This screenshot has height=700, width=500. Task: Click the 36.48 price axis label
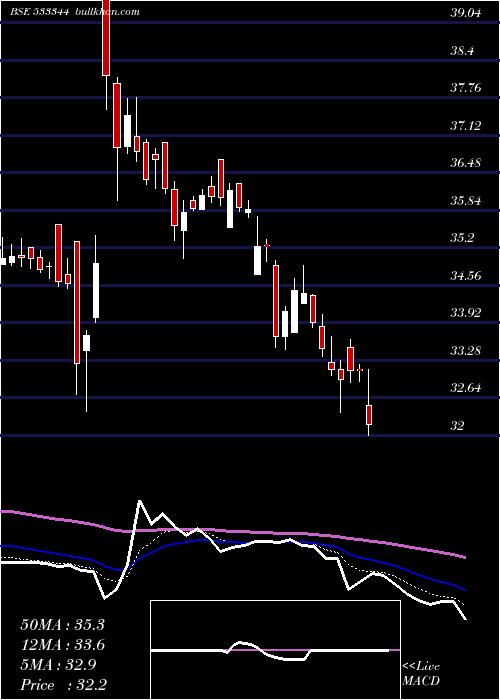point(466,163)
